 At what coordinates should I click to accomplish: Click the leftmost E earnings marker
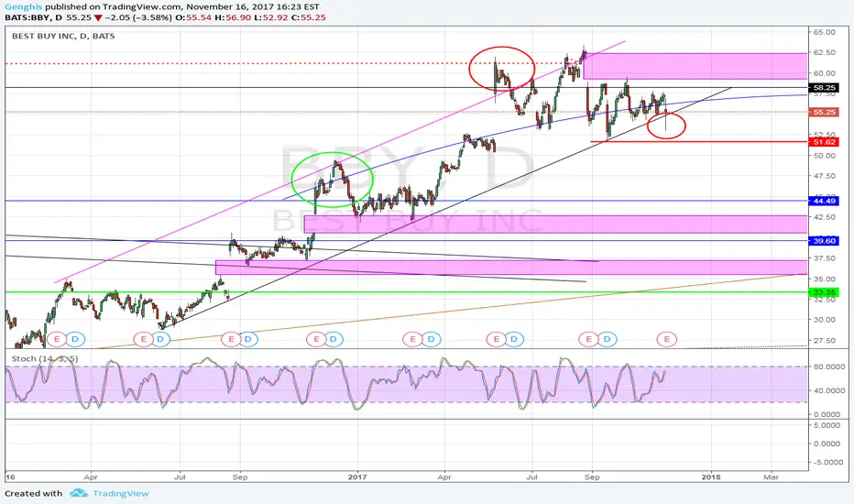click(57, 339)
